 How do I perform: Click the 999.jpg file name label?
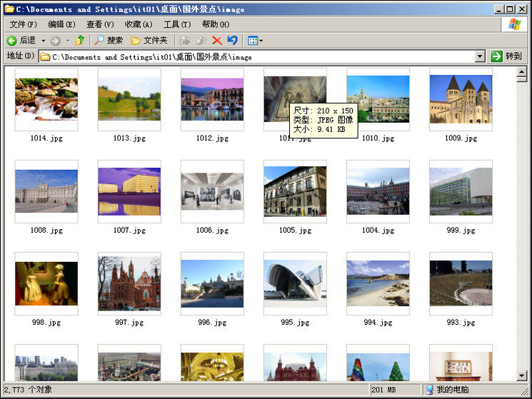point(461,230)
